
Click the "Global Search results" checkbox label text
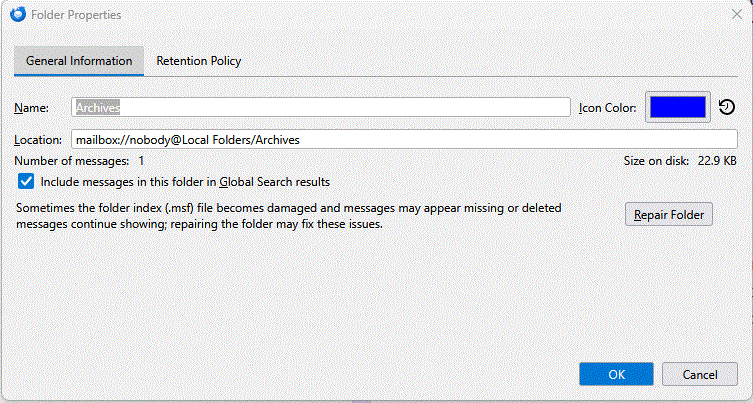(x=185, y=182)
